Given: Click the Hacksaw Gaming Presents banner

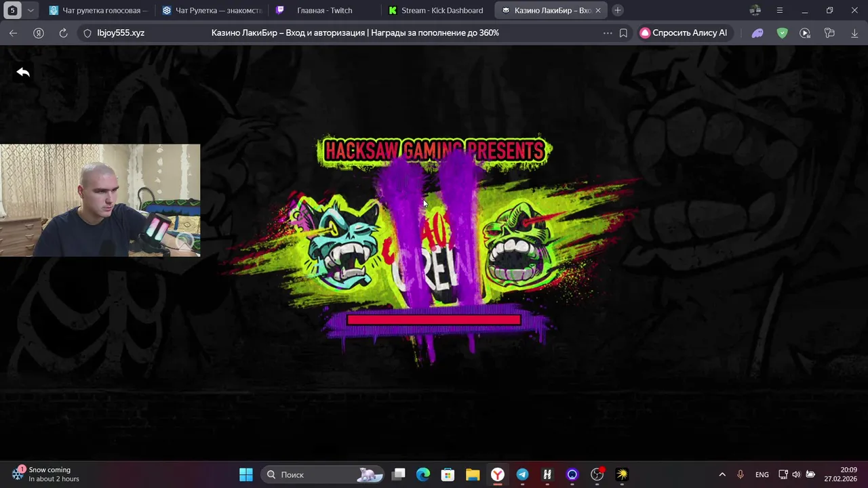Looking at the screenshot, I should pos(434,150).
